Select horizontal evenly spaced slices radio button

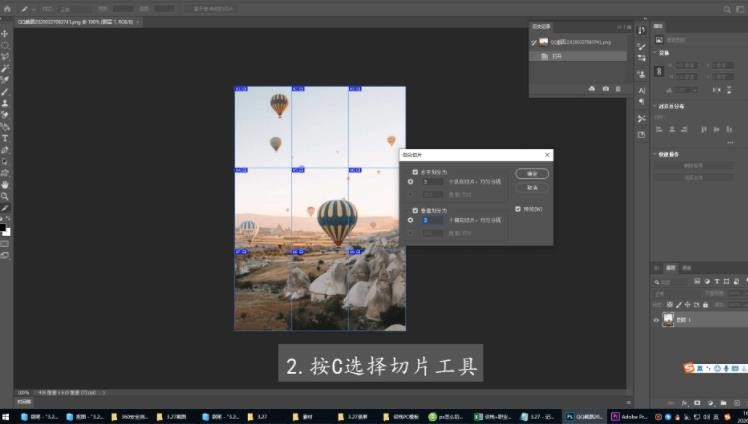[x=410, y=182]
